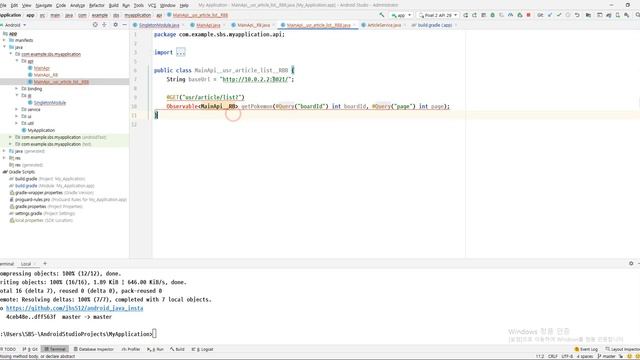Select SingletonModule in project tree
Viewport: 640px width, 360px height.
[50, 103]
